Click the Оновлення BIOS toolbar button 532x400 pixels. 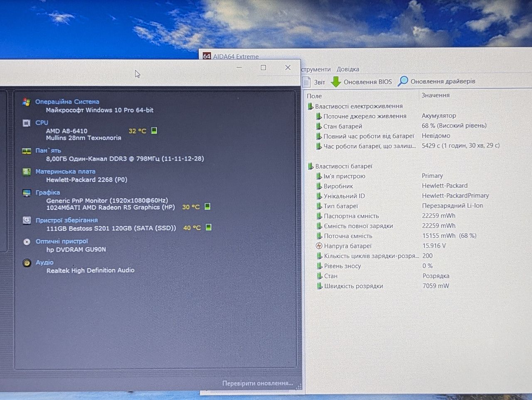tap(361, 82)
